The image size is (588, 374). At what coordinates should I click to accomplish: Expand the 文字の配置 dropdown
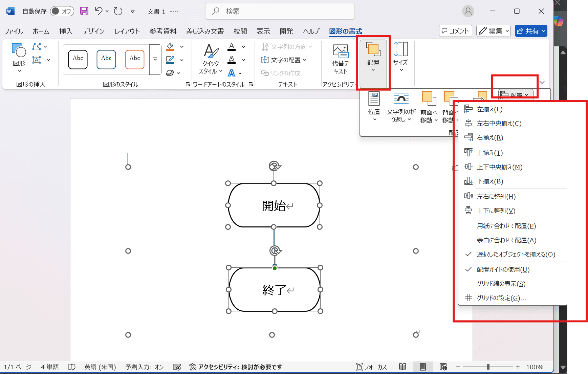[x=284, y=60]
